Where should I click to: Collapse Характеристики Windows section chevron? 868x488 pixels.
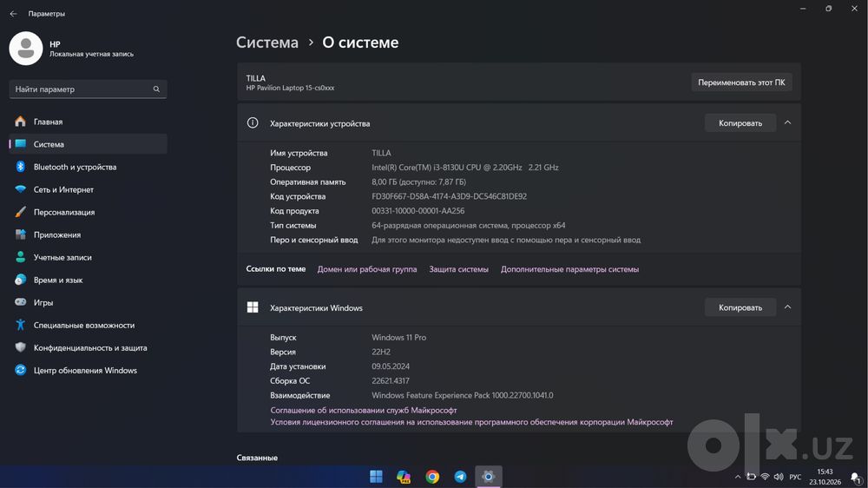click(788, 307)
